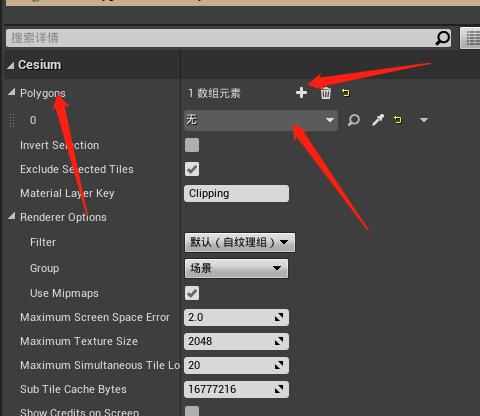The height and width of the screenshot is (416, 480).
Task: Click the array element count text
Action: tap(214, 93)
